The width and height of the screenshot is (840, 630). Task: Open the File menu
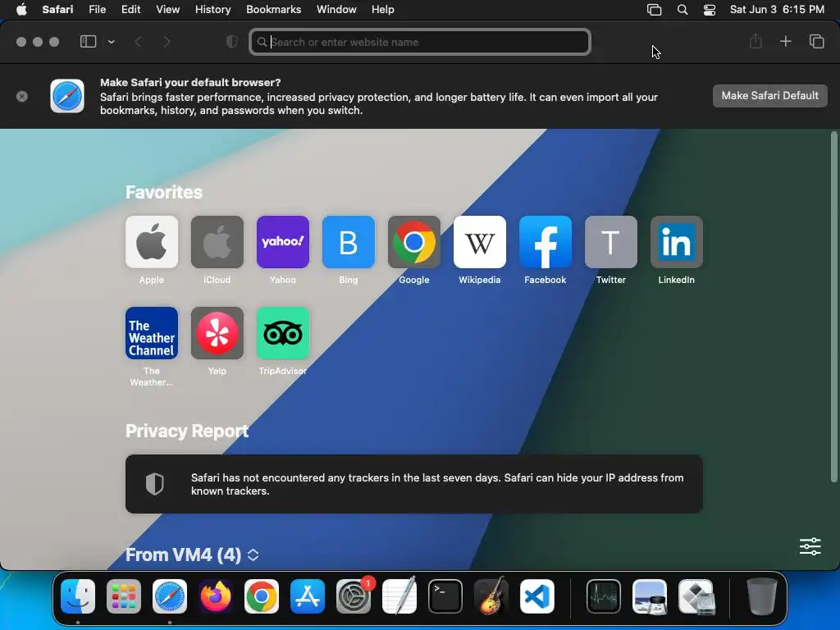point(97,9)
